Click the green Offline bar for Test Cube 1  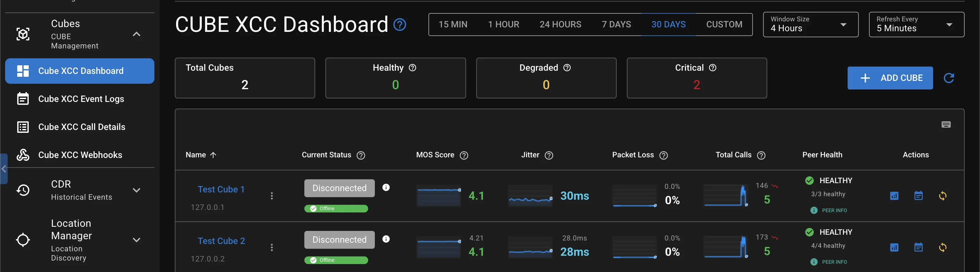coord(336,209)
